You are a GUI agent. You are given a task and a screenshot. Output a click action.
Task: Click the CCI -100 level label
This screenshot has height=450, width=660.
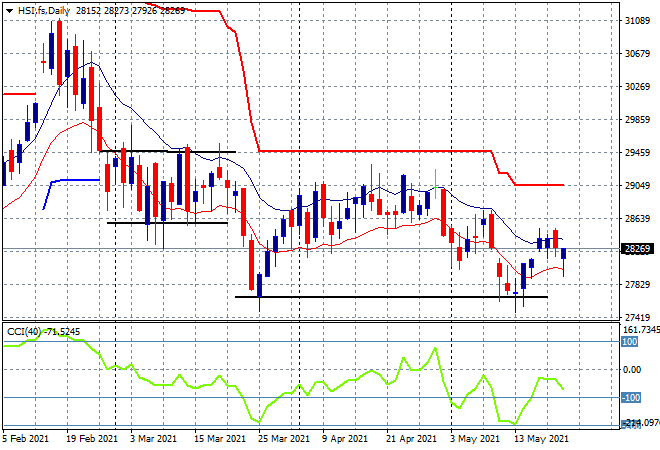631,397
